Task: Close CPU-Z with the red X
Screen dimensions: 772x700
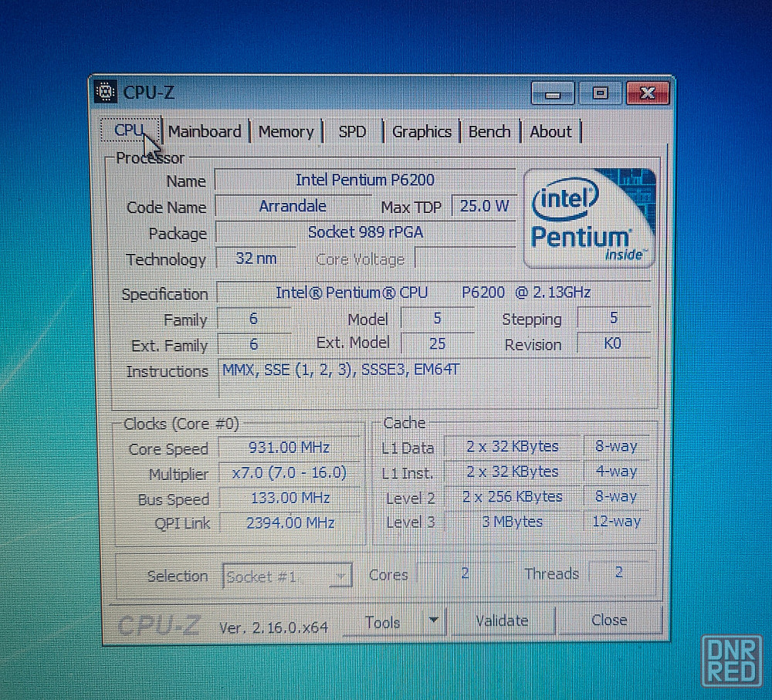Action: pos(648,93)
